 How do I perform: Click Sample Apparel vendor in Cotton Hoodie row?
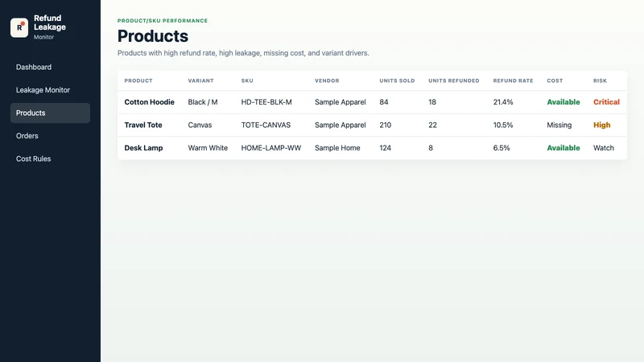coord(341,102)
